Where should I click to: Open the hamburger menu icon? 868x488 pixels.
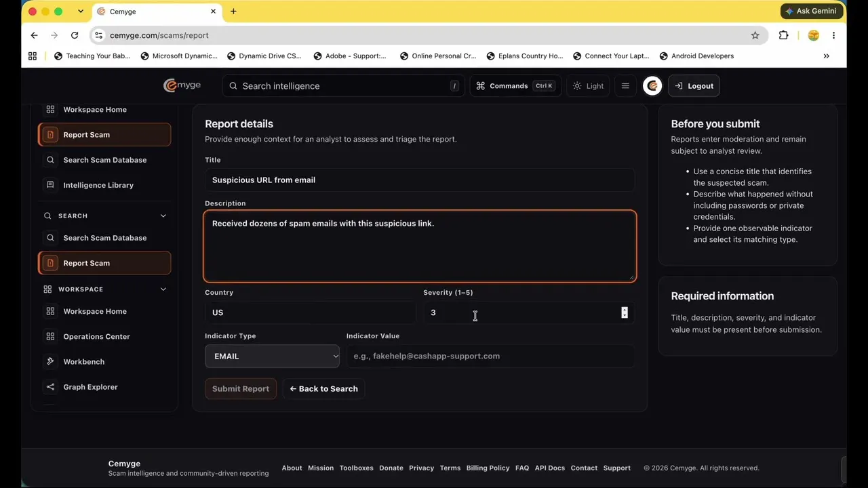(625, 86)
